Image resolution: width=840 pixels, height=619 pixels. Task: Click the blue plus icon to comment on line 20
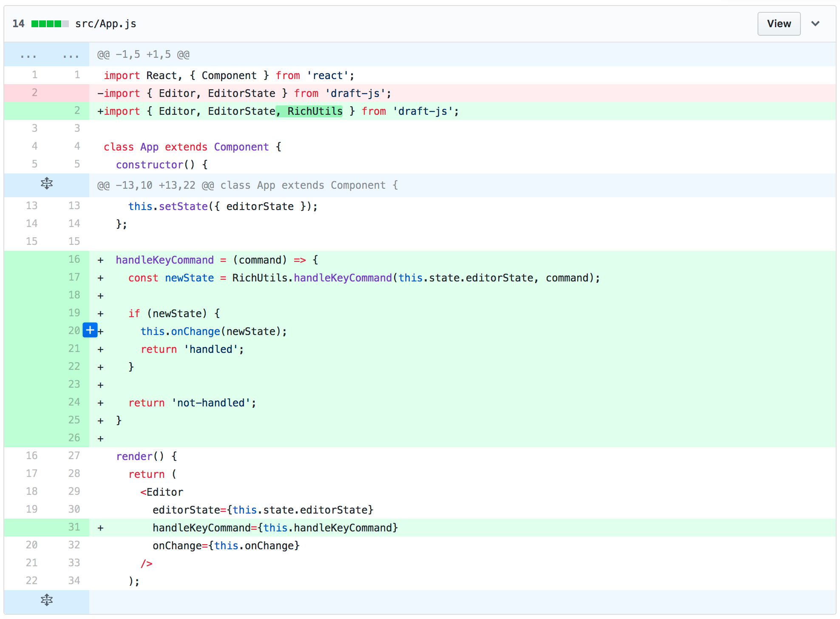pos(90,330)
